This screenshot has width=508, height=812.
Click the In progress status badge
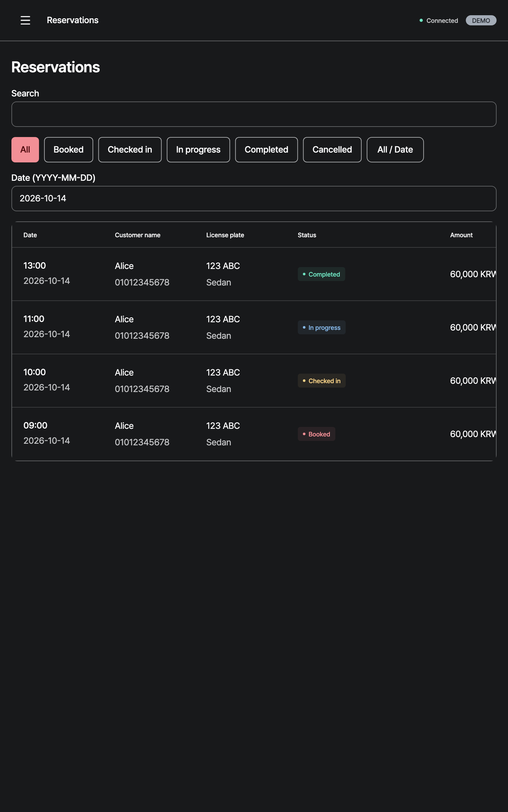[x=322, y=327]
